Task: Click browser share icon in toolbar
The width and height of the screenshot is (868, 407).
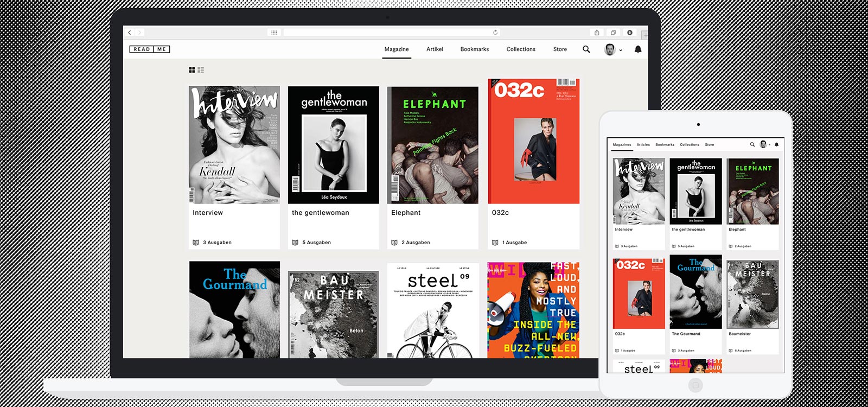Action: pos(597,33)
